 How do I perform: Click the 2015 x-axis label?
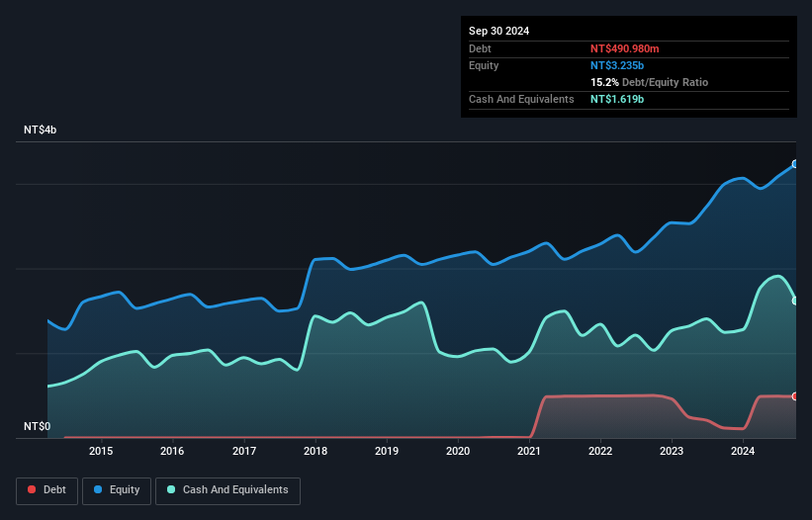[101, 451]
